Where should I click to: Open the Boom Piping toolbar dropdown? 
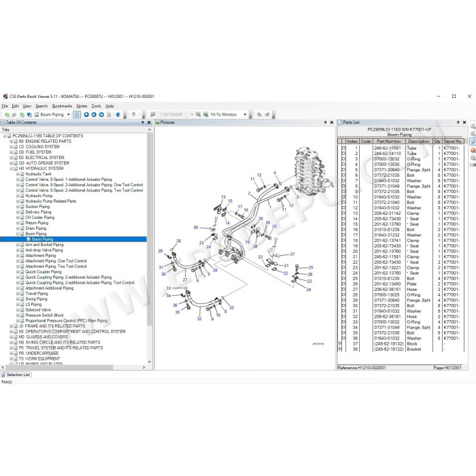pos(69,114)
